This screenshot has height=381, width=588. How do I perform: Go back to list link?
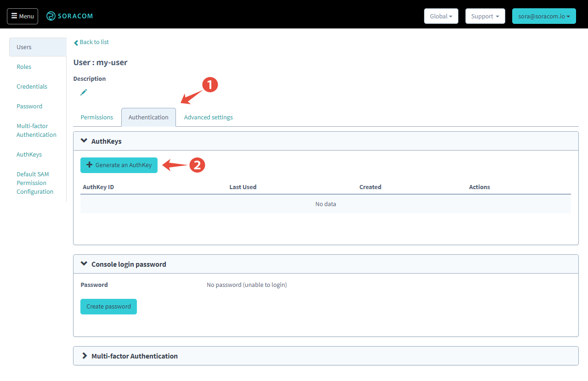click(x=91, y=42)
